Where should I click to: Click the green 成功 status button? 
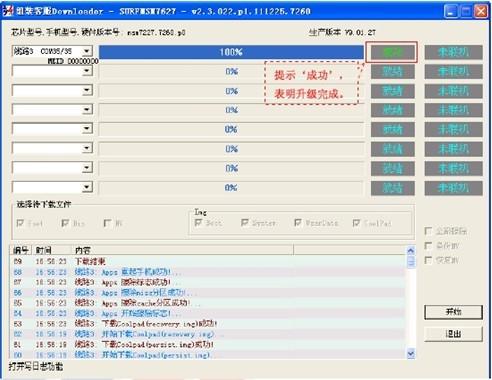coord(392,52)
